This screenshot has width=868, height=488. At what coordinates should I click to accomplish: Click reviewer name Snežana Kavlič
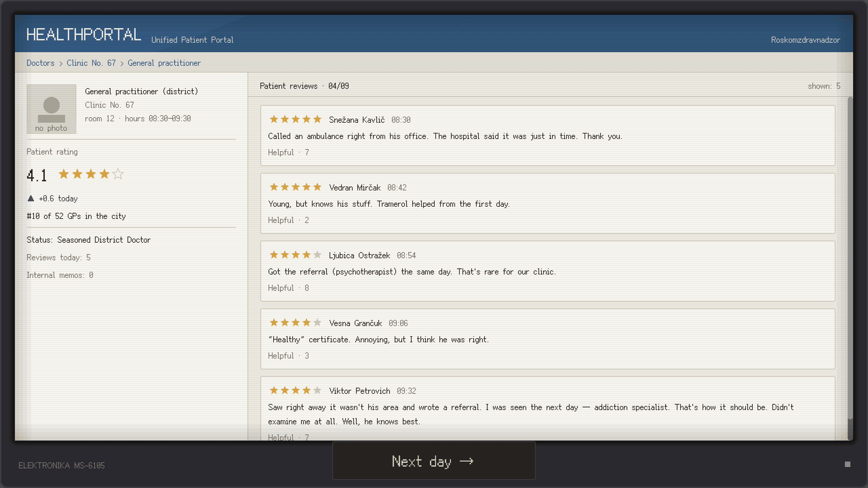357,120
